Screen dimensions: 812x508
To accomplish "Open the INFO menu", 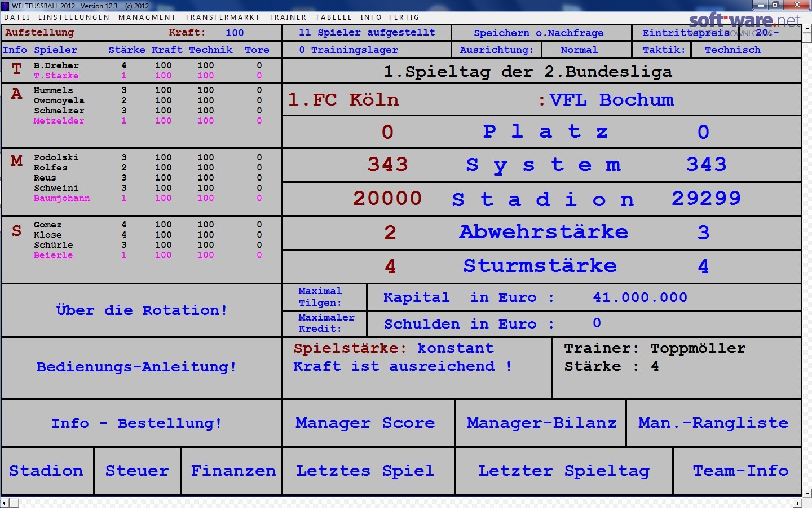I will (x=371, y=17).
